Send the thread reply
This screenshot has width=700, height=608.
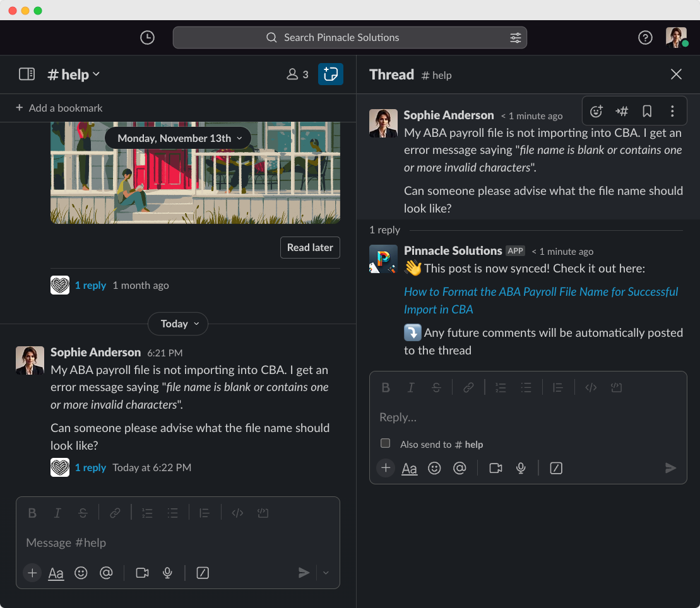[x=670, y=468]
